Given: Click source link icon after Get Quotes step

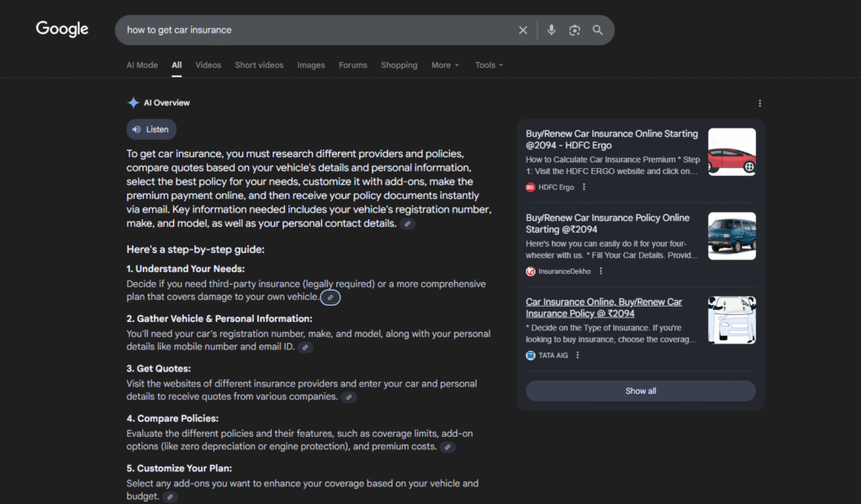Looking at the screenshot, I should [348, 397].
